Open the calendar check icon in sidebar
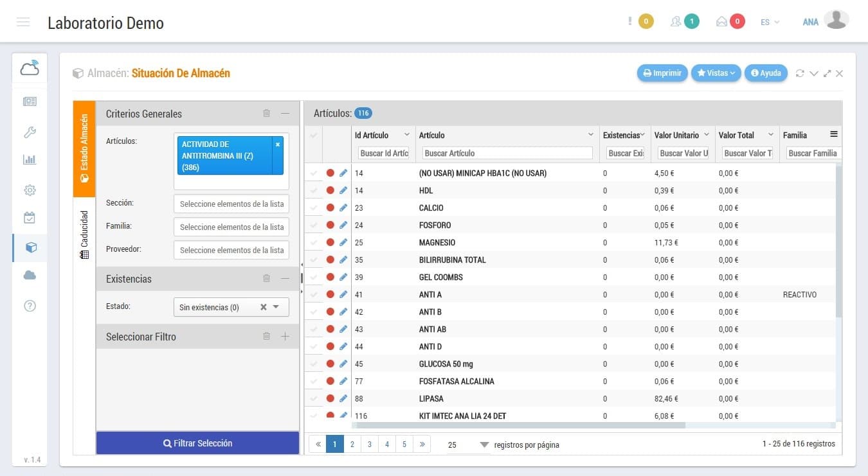868x476 pixels. 30,218
